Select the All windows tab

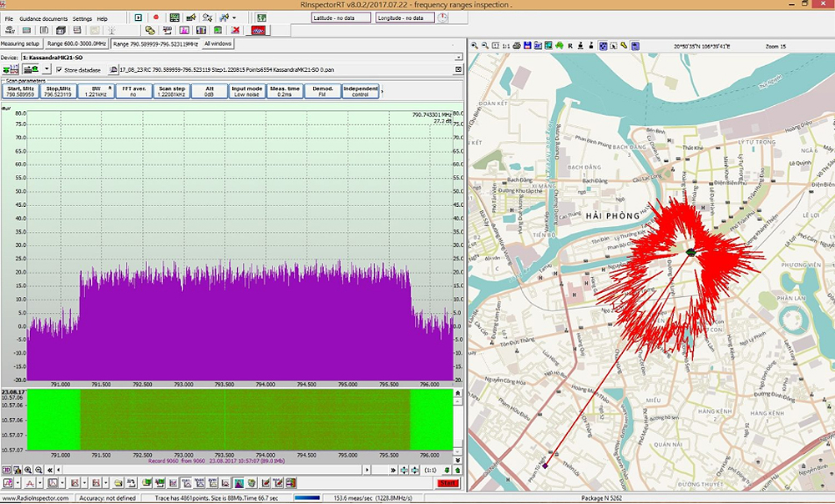tap(218, 43)
